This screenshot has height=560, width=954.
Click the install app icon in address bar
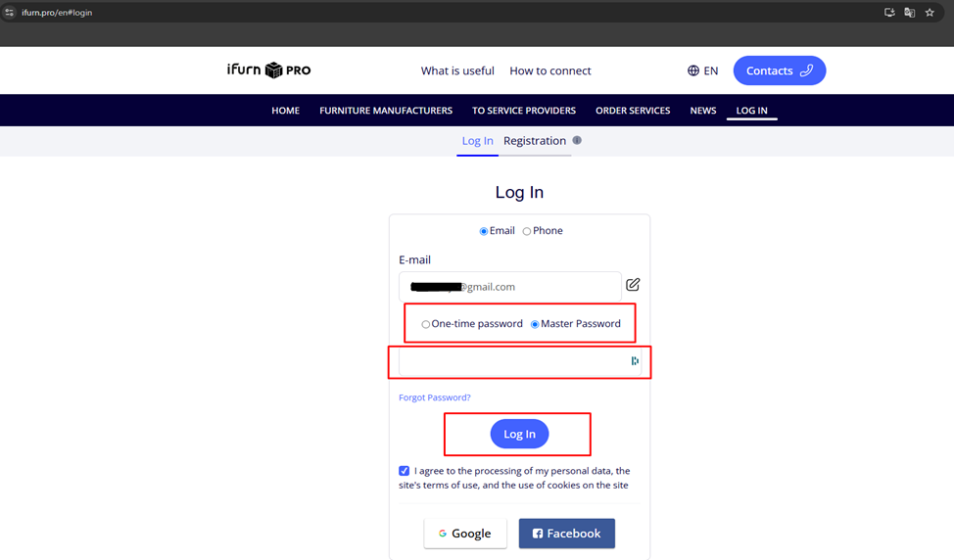(x=889, y=13)
